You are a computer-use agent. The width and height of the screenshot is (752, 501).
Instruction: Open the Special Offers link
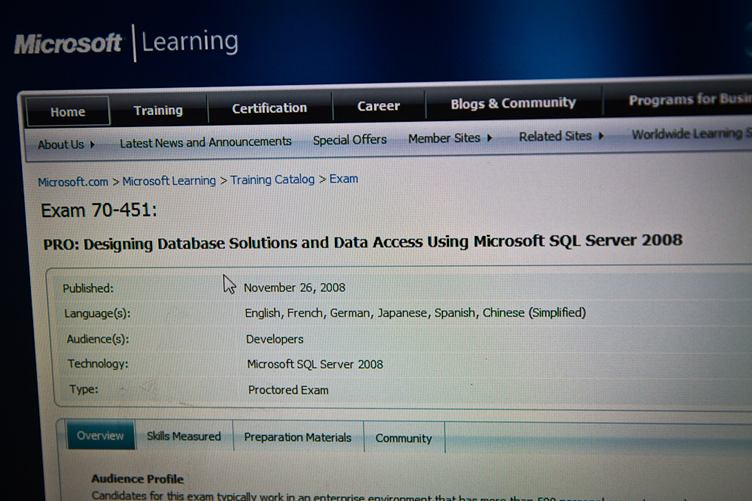pyautogui.click(x=350, y=140)
